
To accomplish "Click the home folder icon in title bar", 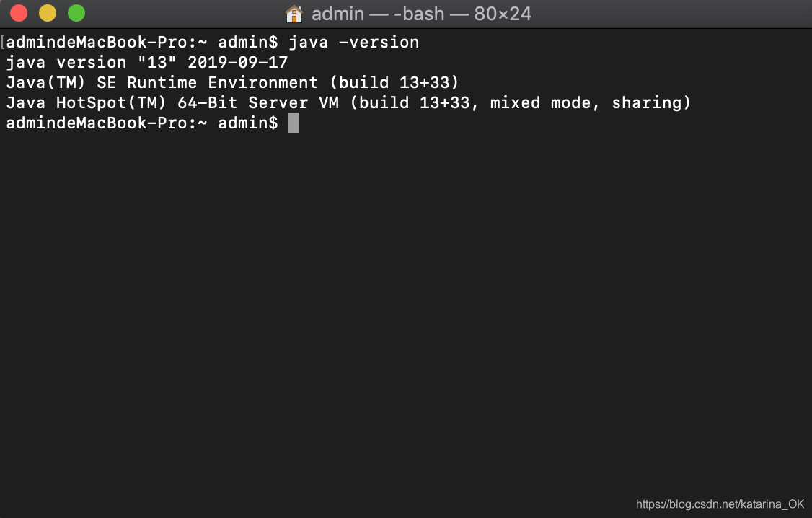I will [x=294, y=14].
